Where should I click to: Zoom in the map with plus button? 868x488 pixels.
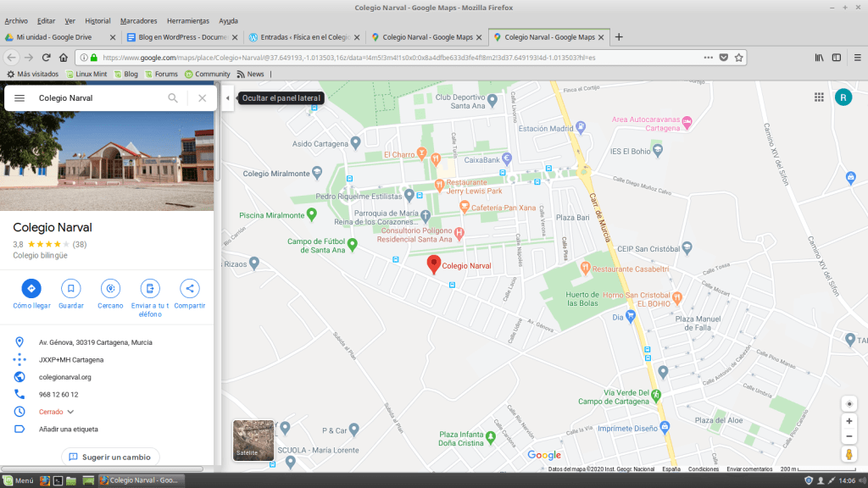[849, 421]
